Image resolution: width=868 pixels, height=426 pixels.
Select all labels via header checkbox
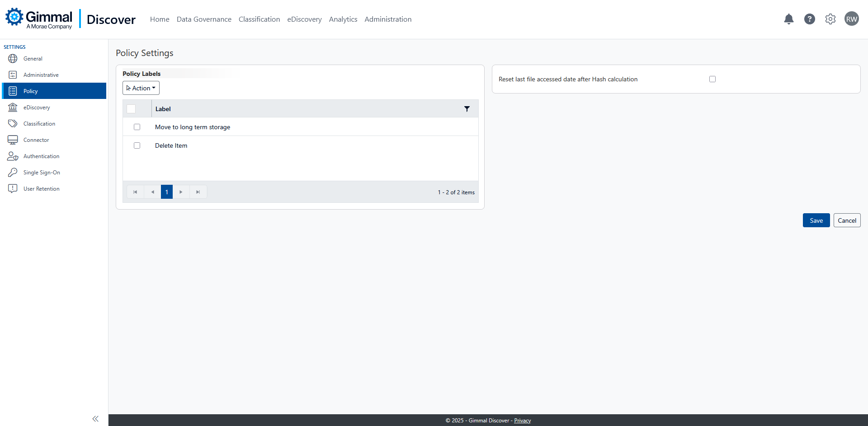pyautogui.click(x=131, y=109)
